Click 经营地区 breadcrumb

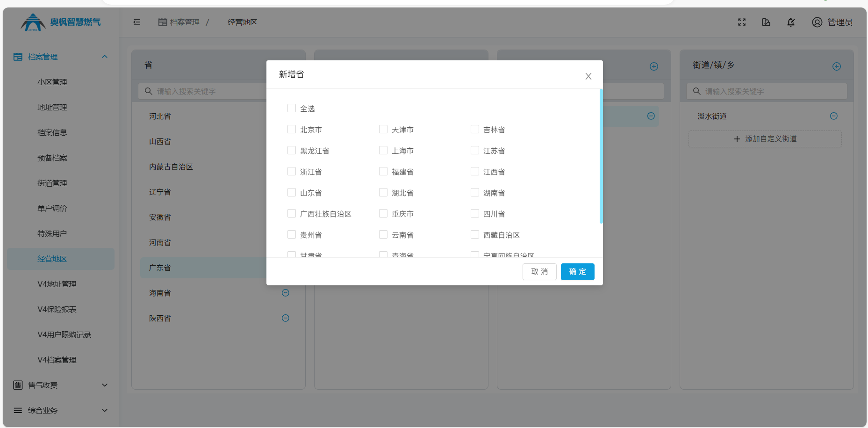[242, 22]
